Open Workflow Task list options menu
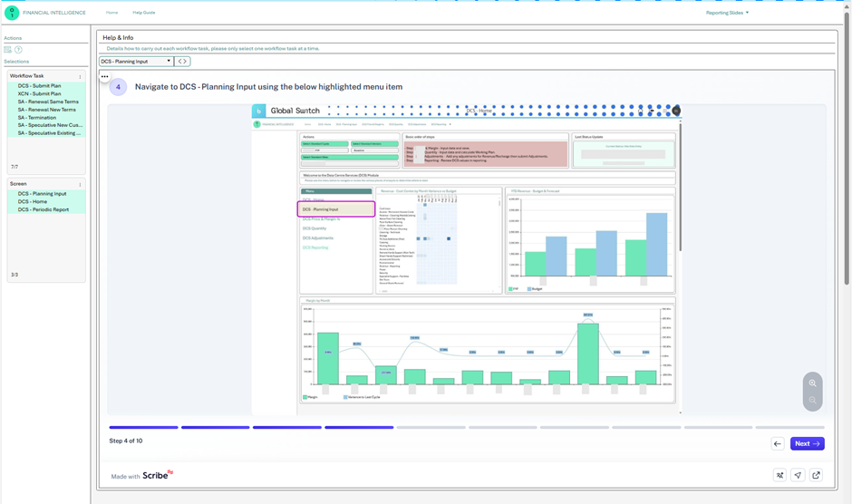 (x=80, y=77)
